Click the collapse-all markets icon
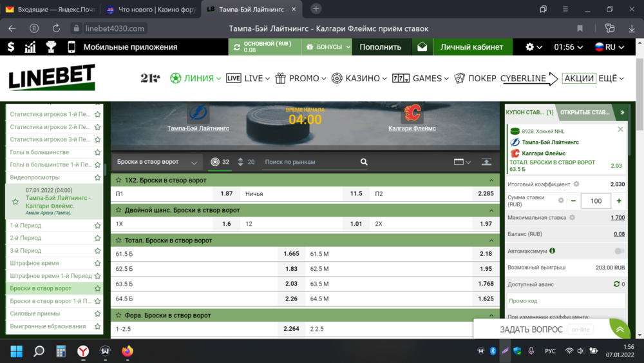Viewport: 644px width, 363px height. click(x=486, y=162)
